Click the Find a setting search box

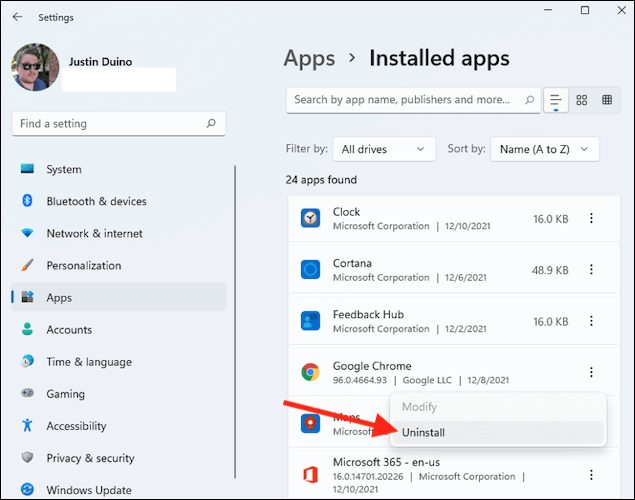[x=117, y=124]
